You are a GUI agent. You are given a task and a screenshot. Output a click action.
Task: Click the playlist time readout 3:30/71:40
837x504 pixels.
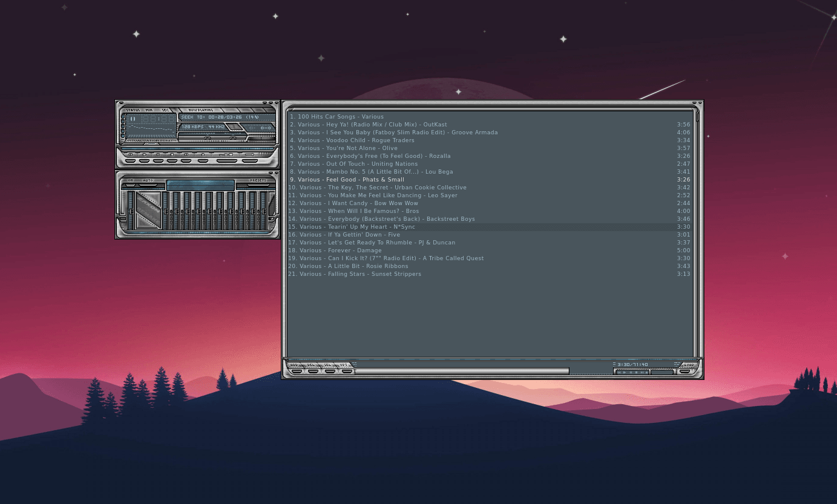point(632,364)
